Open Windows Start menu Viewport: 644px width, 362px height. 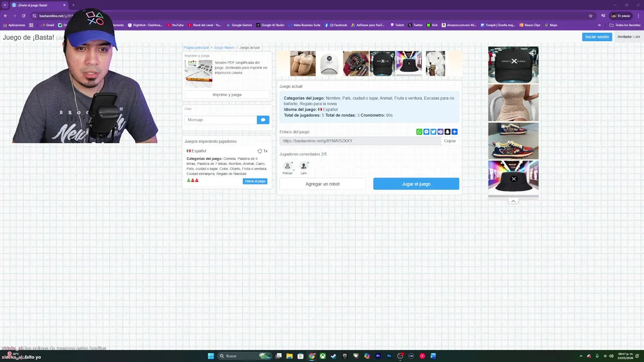click(211, 356)
